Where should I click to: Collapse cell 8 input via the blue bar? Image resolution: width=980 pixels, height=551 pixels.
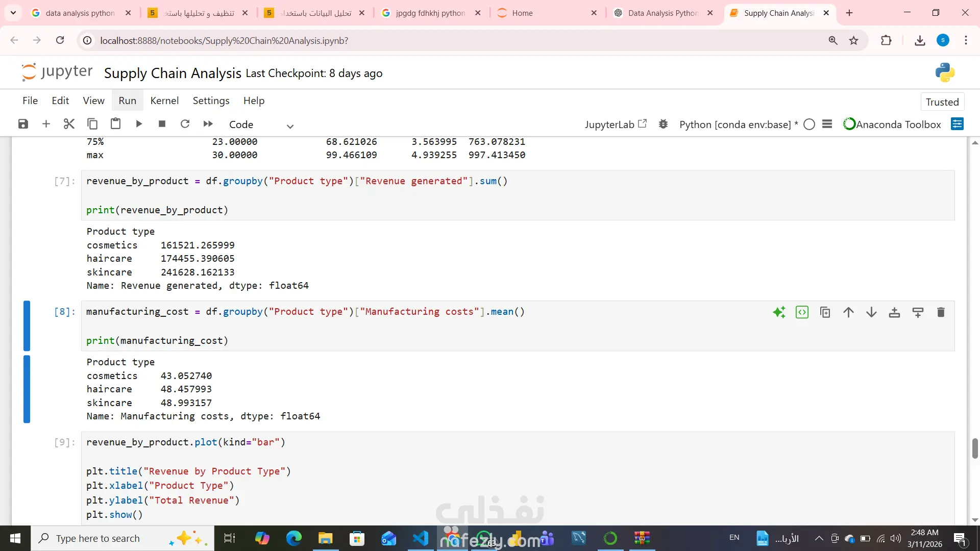click(x=27, y=325)
